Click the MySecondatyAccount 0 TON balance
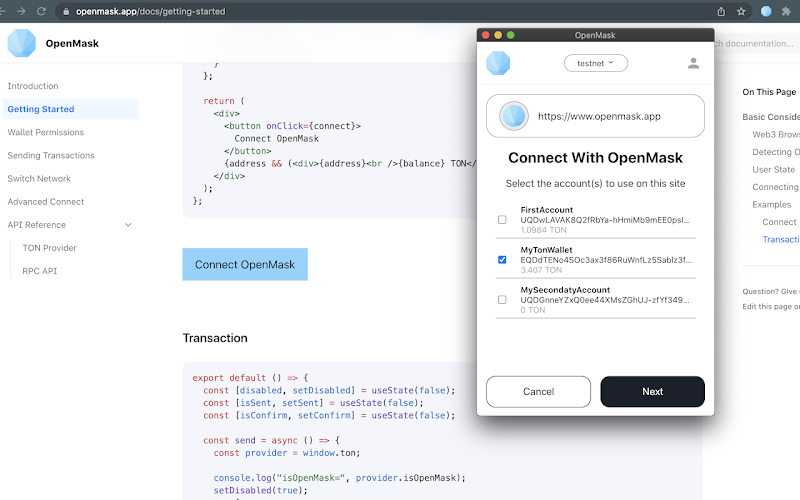 [533, 310]
